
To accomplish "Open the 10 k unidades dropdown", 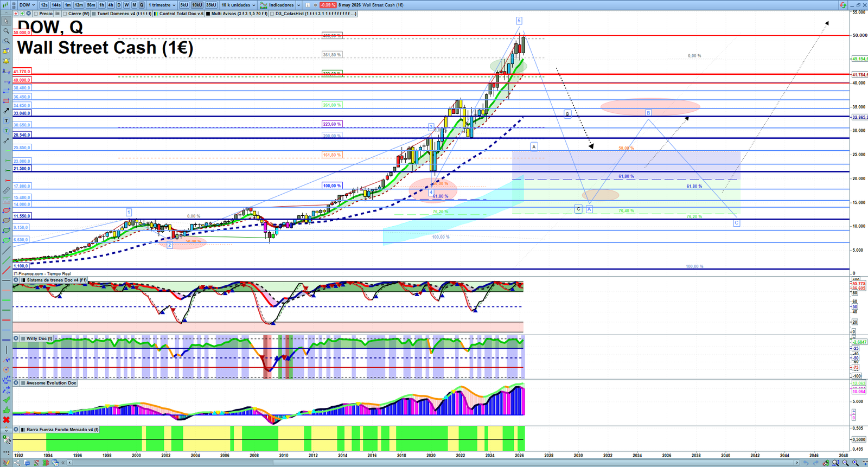I will click(238, 5).
